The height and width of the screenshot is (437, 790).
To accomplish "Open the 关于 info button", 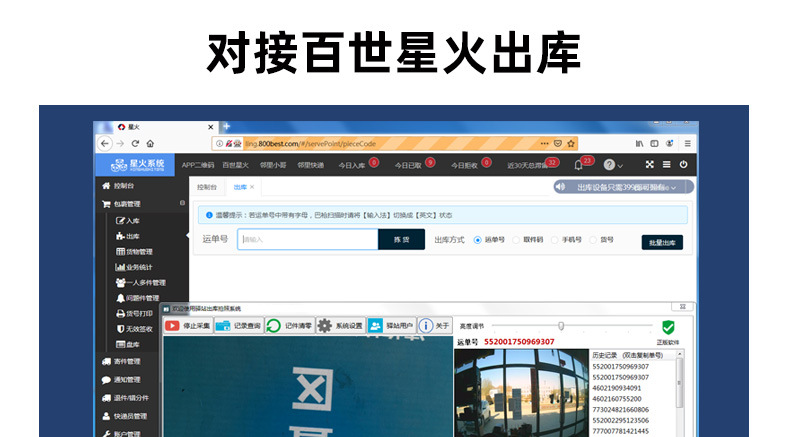I will pos(435,326).
